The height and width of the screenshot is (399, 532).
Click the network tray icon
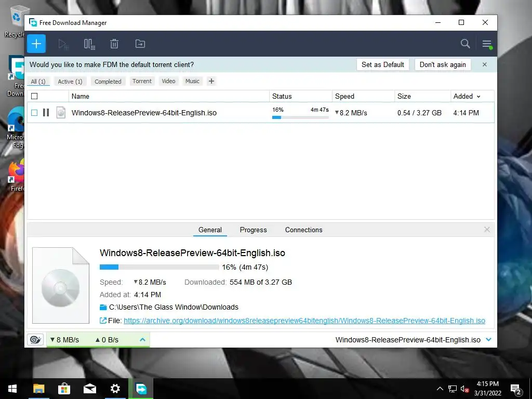(453, 389)
